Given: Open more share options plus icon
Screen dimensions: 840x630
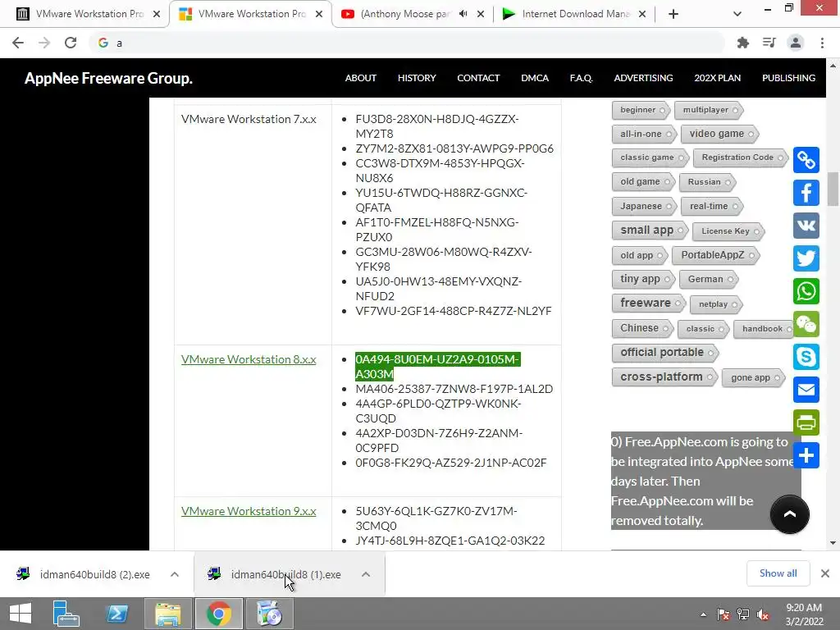Looking at the screenshot, I should coord(806,455).
